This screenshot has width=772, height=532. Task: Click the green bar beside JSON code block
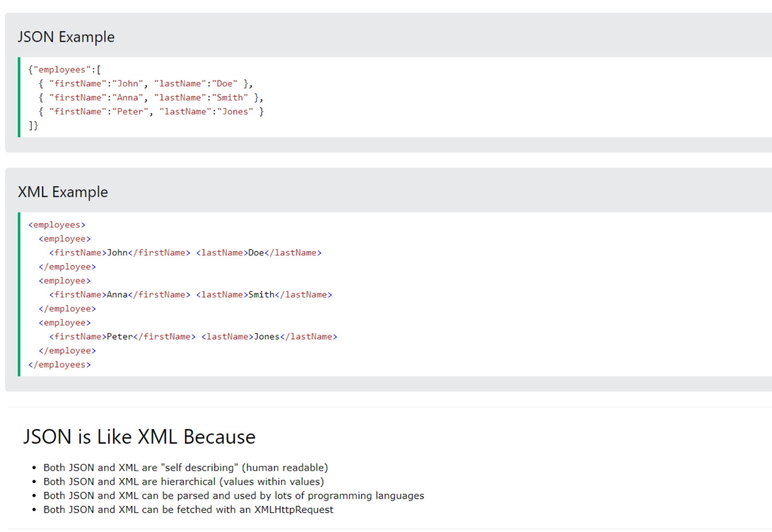(19, 97)
